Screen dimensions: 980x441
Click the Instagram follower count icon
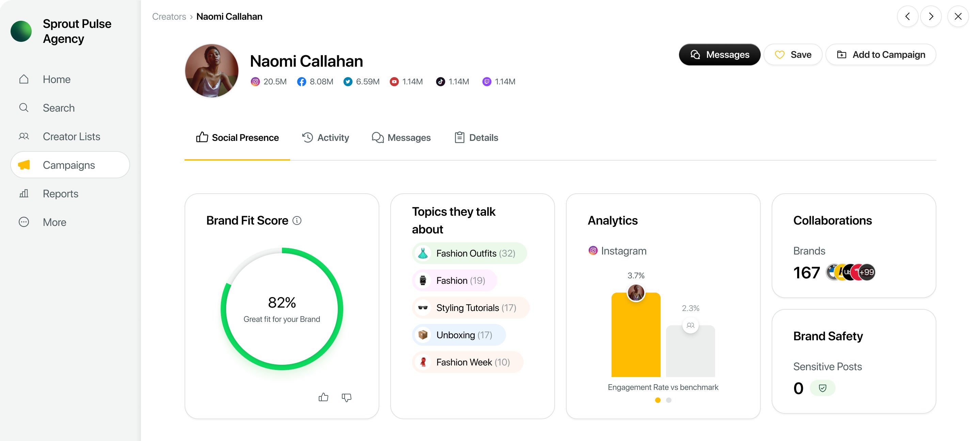coord(255,82)
